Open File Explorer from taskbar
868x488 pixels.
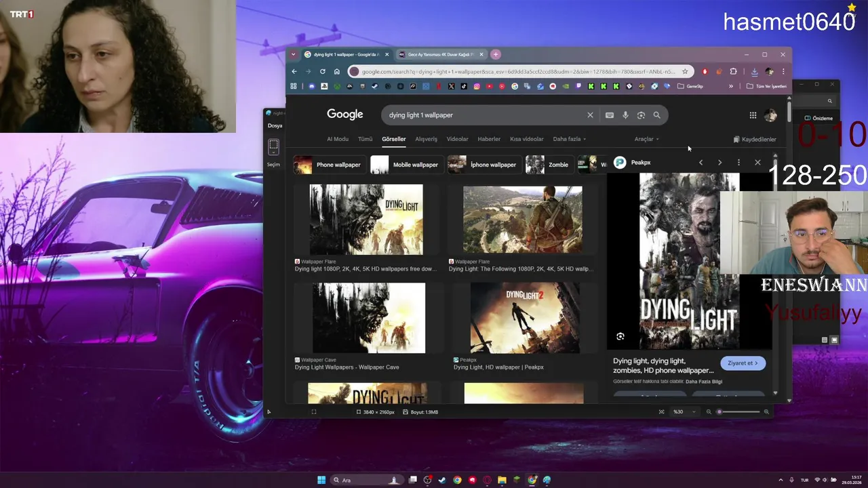tap(502, 480)
